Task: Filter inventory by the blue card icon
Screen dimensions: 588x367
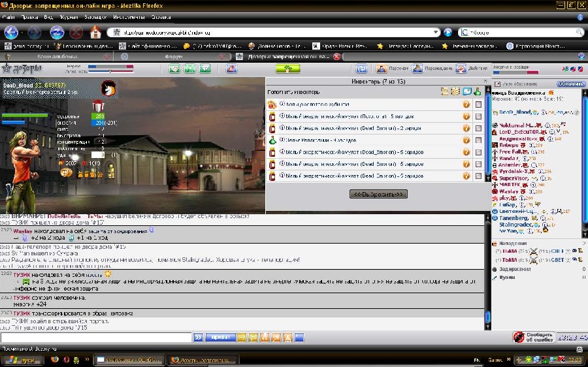Action: [x=466, y=91]
